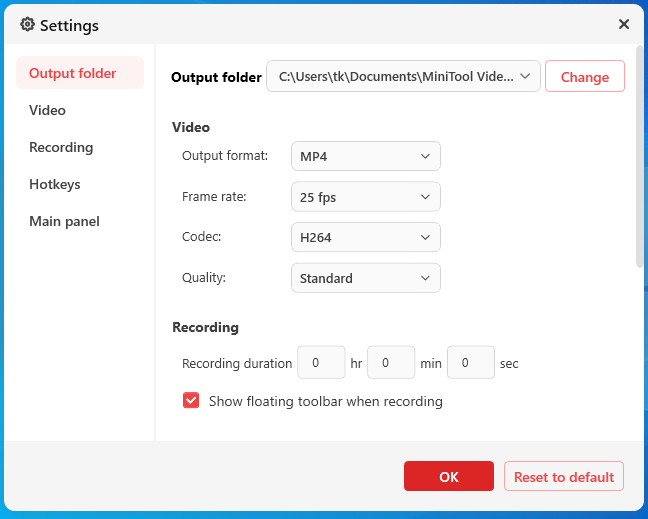Open the Frame rate 25 fps dropdown

point(366,197)
